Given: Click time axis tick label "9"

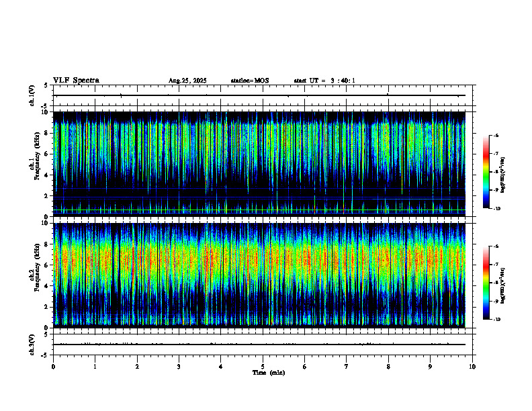Looking at the screenshot, I should click(430, 367).
